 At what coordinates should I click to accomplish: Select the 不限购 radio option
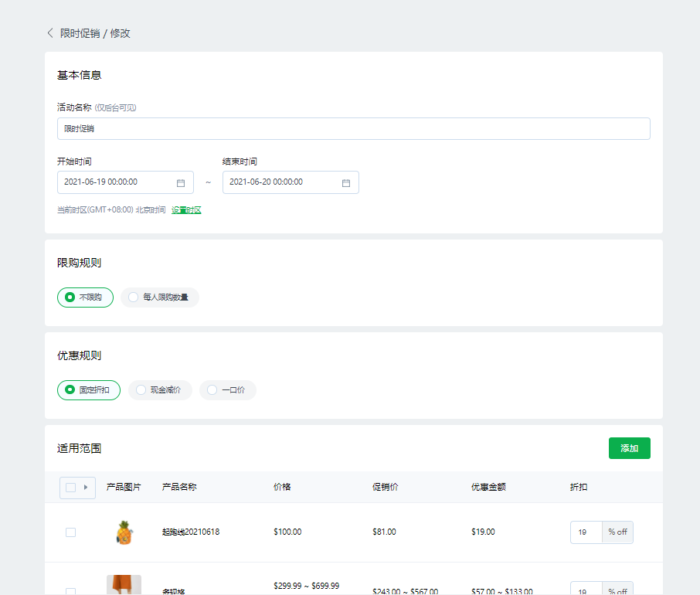pos(85,297)
